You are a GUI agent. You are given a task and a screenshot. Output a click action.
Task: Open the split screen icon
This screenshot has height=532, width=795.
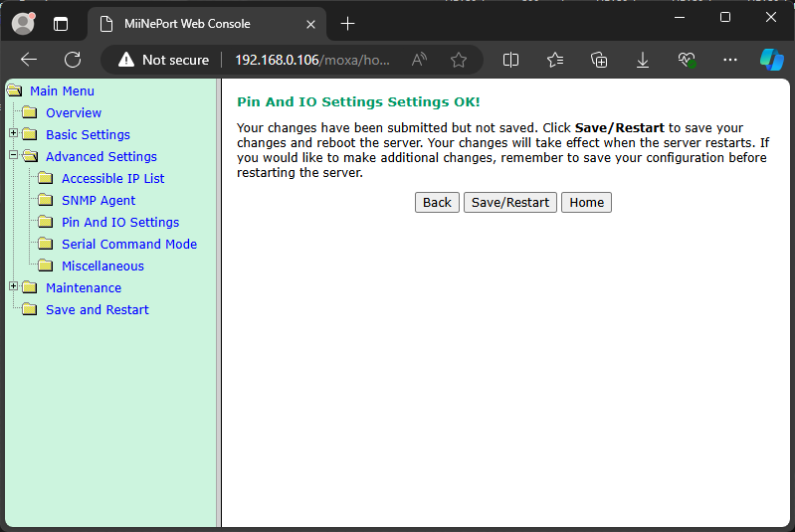pyautogui.click(x=511, y=60)
